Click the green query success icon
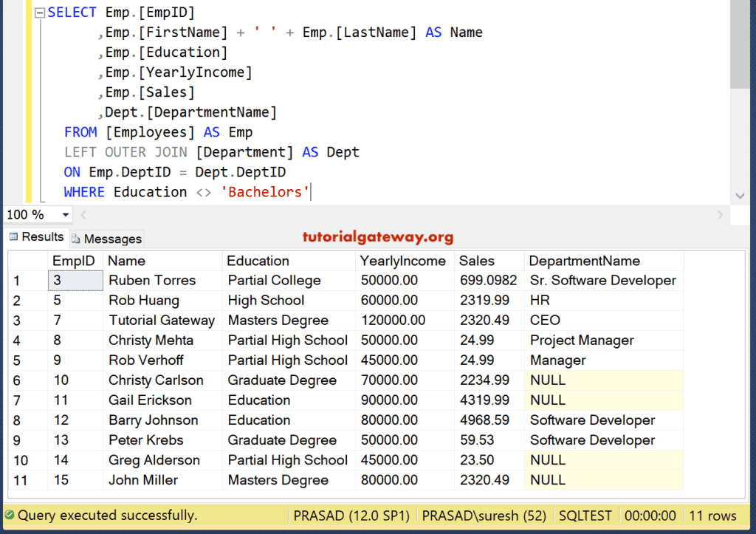 pos(9,516)
